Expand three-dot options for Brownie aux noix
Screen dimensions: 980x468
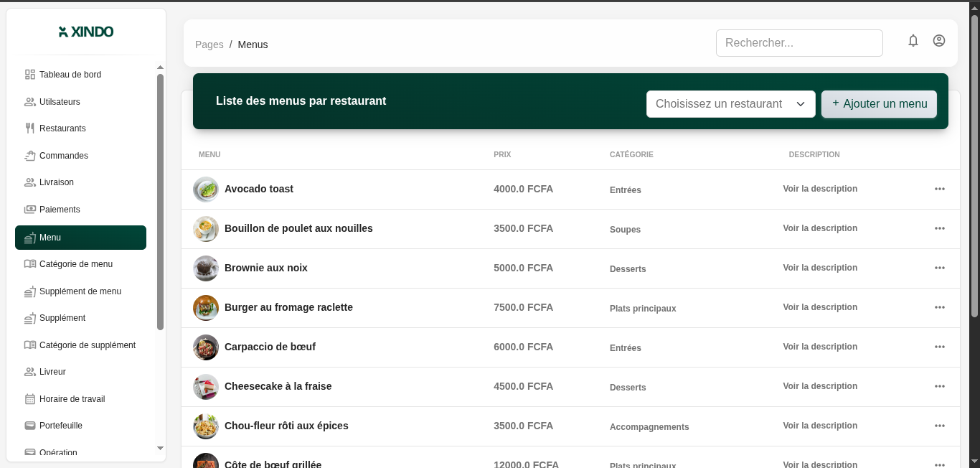[x=940, y=268]
